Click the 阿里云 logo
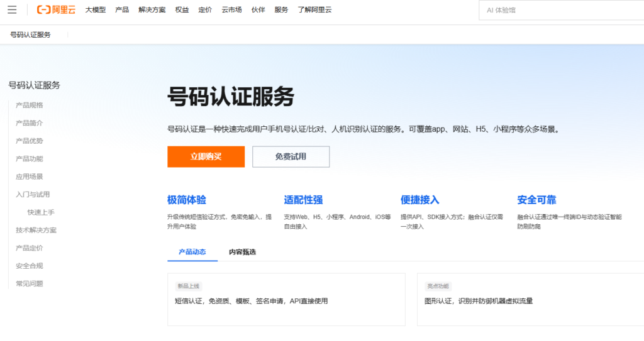Image resolution: width=644 pixels, height=341 pixels. [x=56, y=10]
